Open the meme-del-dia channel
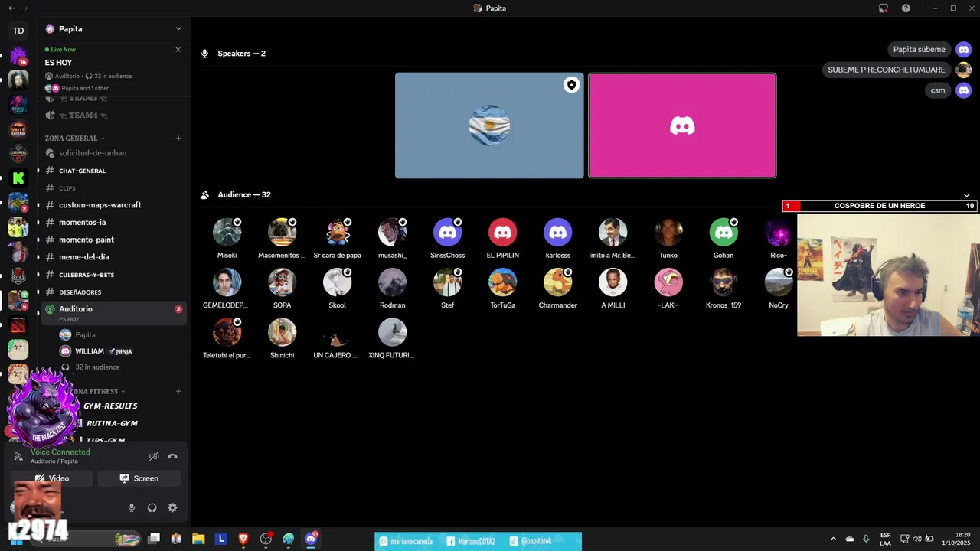The image size is (980, 551). coord(113,257)
